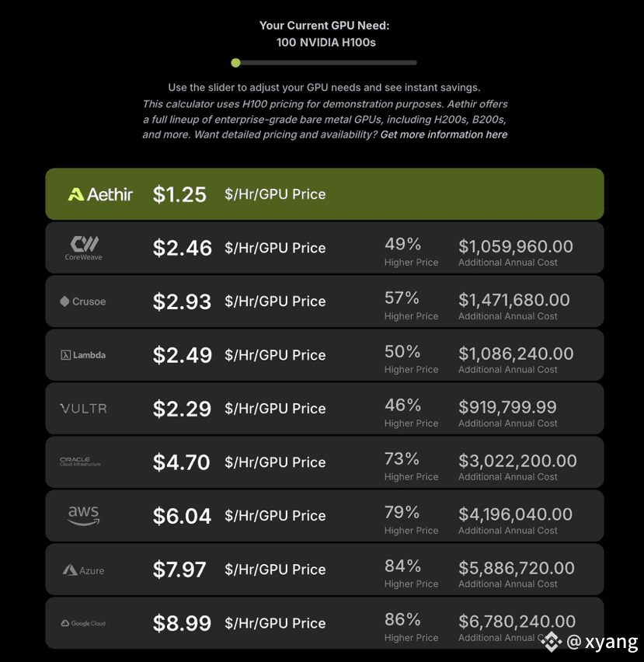Click Azure's $5,886,720.00 annual cost
644x662 pixels.
pos(517,568)
